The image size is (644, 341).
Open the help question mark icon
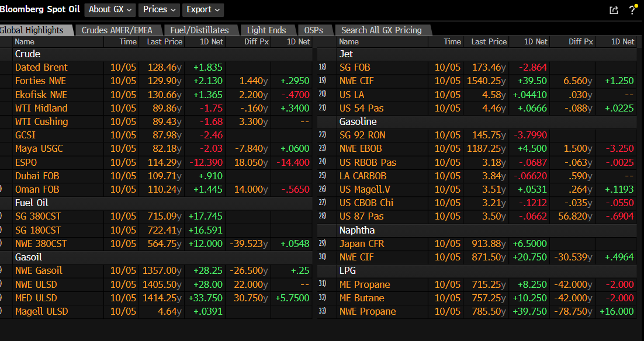(632, 10)
